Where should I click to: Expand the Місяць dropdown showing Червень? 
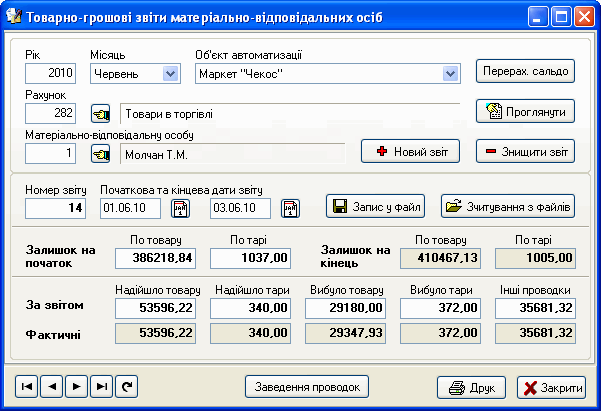[170, 74]
